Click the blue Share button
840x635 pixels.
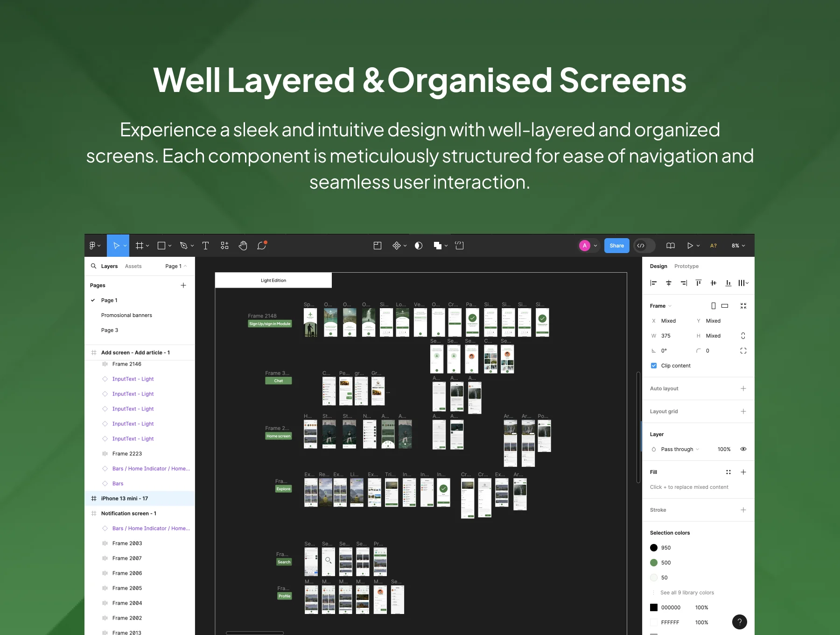[616, 246]
